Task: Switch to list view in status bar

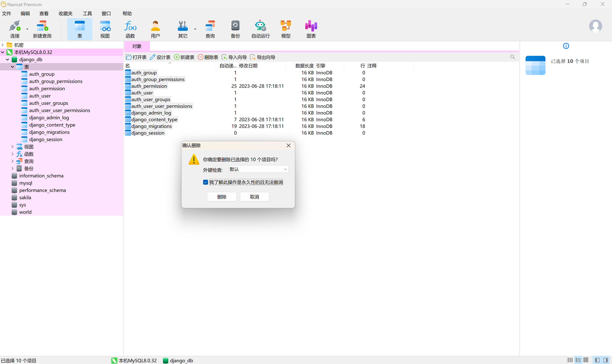Action: [578, 360]
